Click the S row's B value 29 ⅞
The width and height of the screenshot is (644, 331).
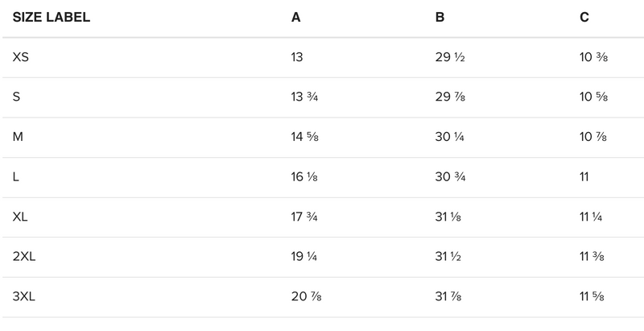pyautogui.click(x=451, y=97)
